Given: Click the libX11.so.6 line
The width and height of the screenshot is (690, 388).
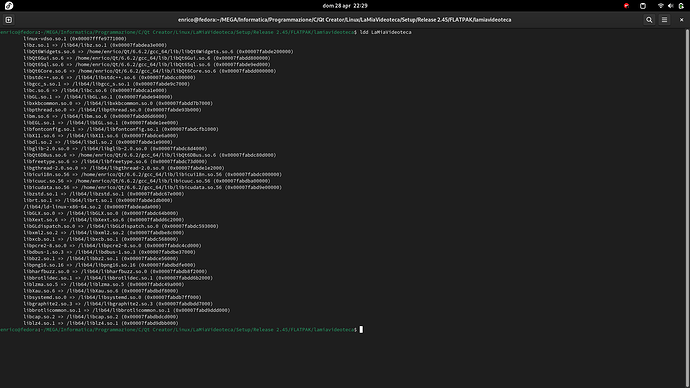Looking at the screenshot, I should click(x=101, y=135).
